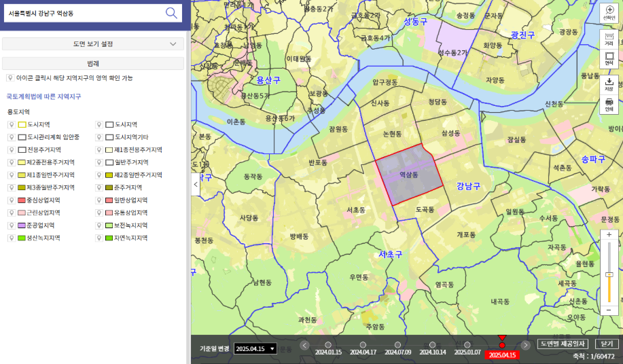This screenshot has height=364, width=623.
Task: Show 자연녹지지역 area via its pin
Action: (99, 238)
